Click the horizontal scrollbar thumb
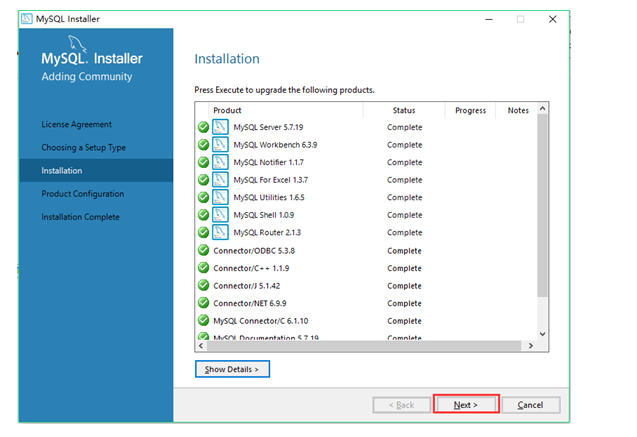 [x=364, y=346]
